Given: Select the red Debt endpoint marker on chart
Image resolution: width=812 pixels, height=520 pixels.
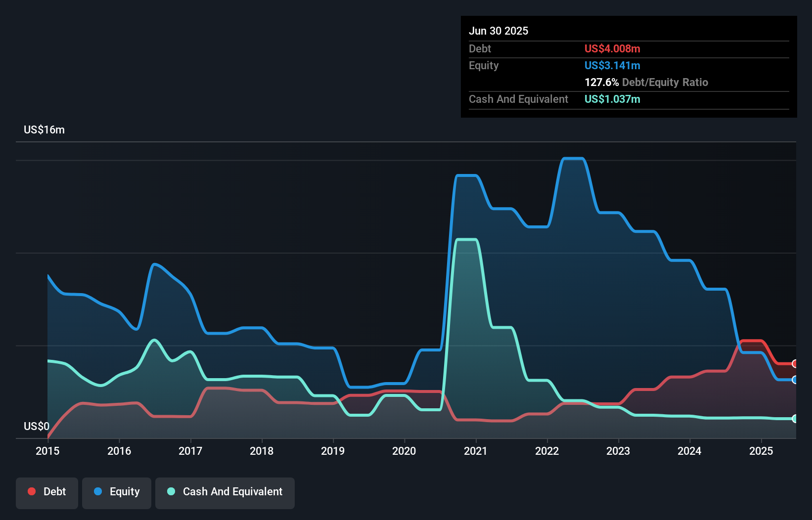Looking at the screenshot, I should tap(795, 364).
